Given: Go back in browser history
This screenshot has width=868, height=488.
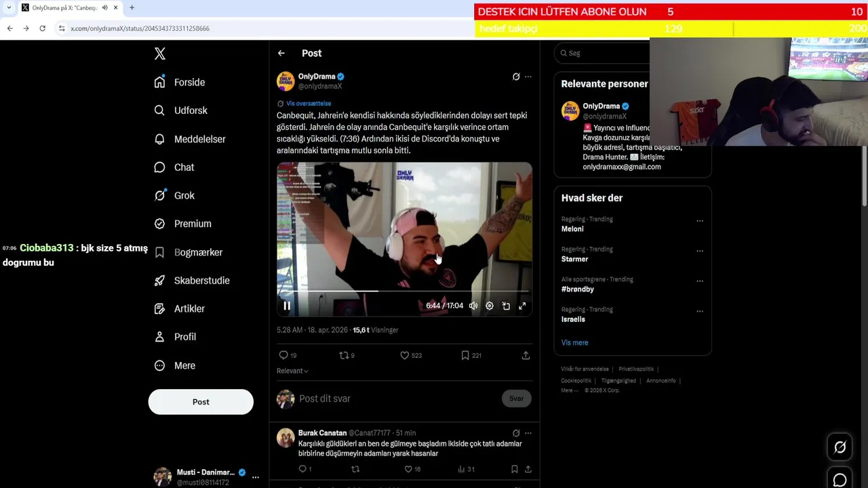Looking at the screenshot, I should [9, 28].
